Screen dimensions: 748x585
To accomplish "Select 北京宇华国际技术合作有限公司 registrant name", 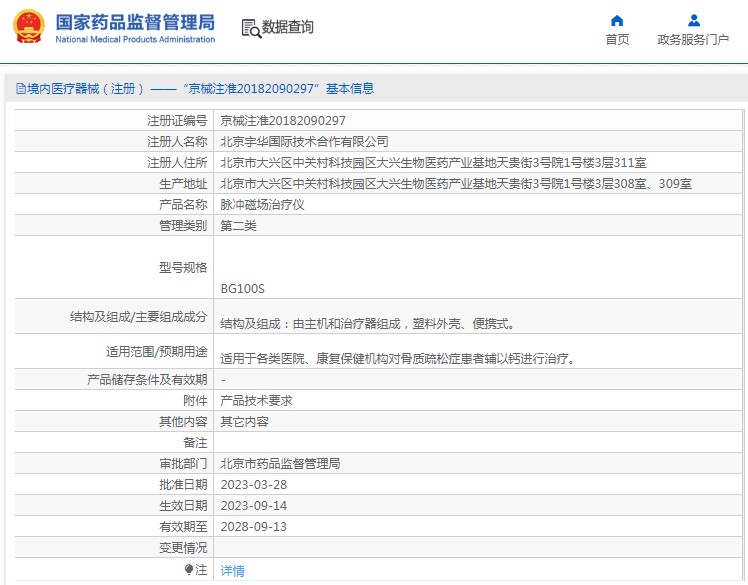I will point(304,142).
